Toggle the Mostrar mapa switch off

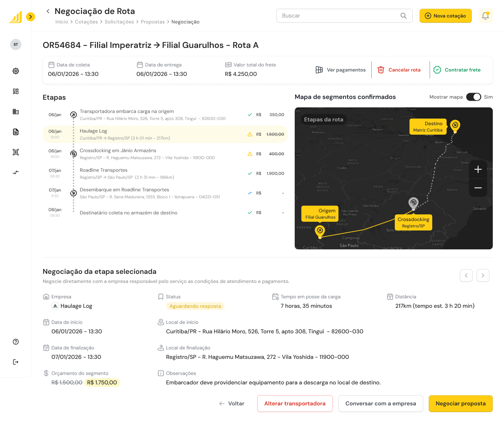coord(474,97)
